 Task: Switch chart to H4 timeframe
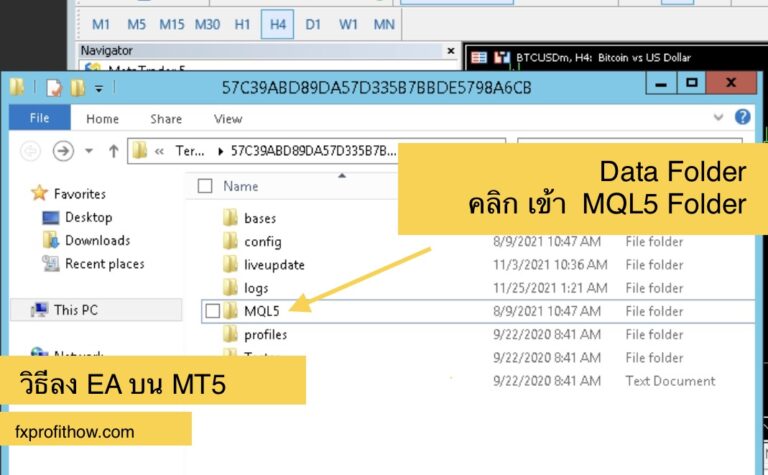coord(276,24)
